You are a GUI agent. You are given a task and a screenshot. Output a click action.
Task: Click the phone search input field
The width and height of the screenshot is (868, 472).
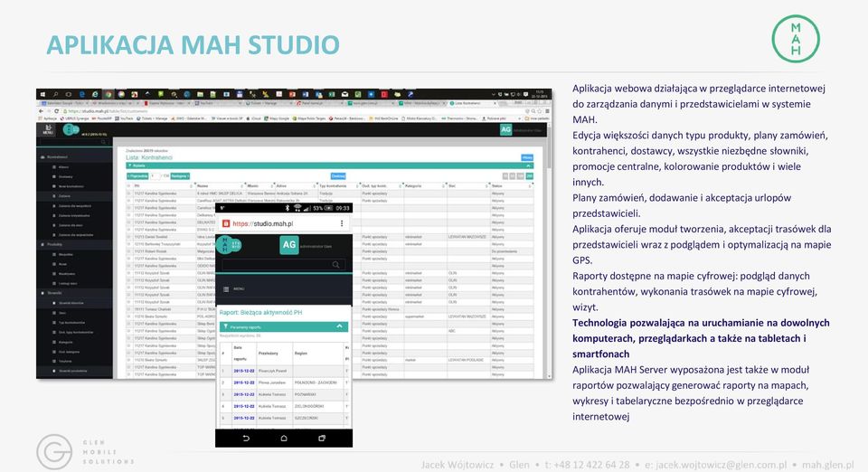[283, 265]
